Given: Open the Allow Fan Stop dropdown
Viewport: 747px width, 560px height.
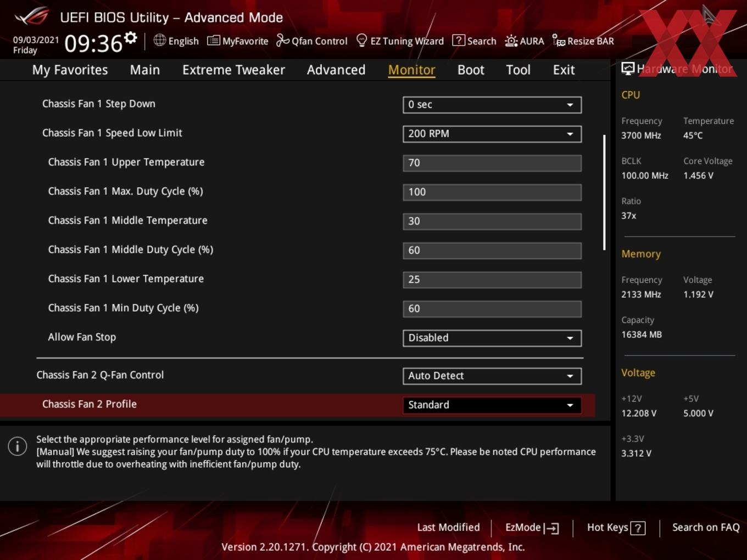Looking at the screenshot, I should click(492, 338).
